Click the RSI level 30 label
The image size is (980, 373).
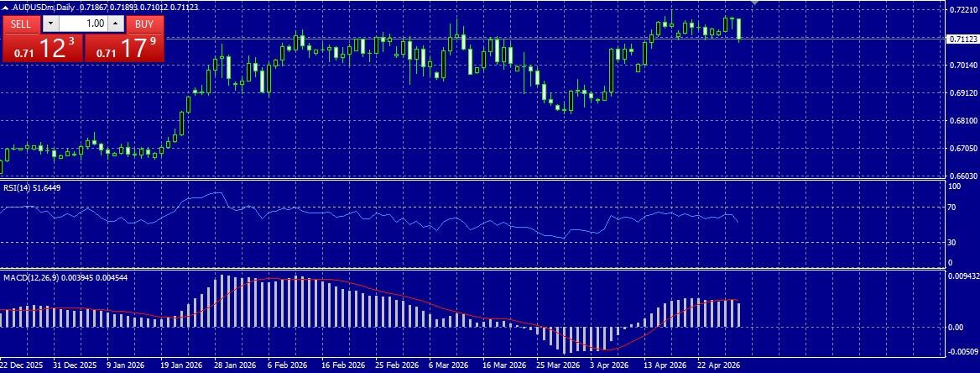953,242
